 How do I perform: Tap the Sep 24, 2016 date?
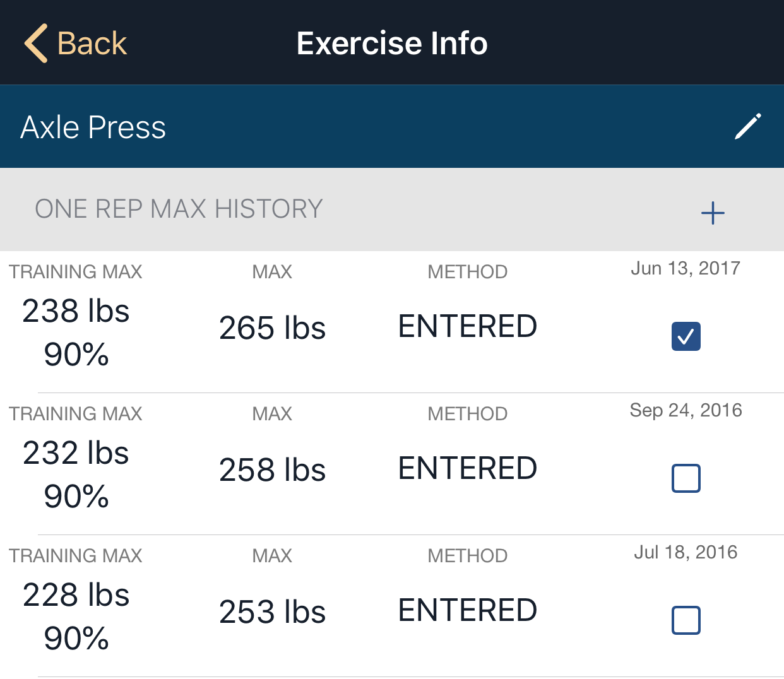tap(686, 410)
